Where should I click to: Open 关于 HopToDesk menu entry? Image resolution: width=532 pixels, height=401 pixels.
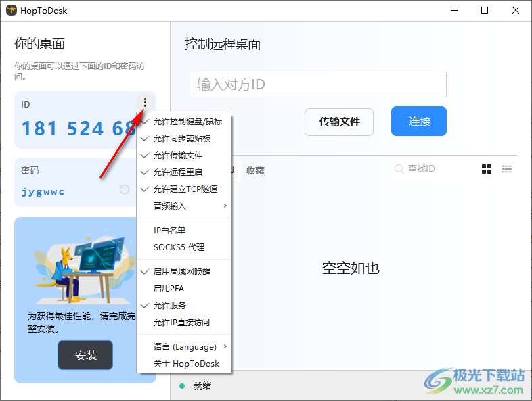(184, 363)
